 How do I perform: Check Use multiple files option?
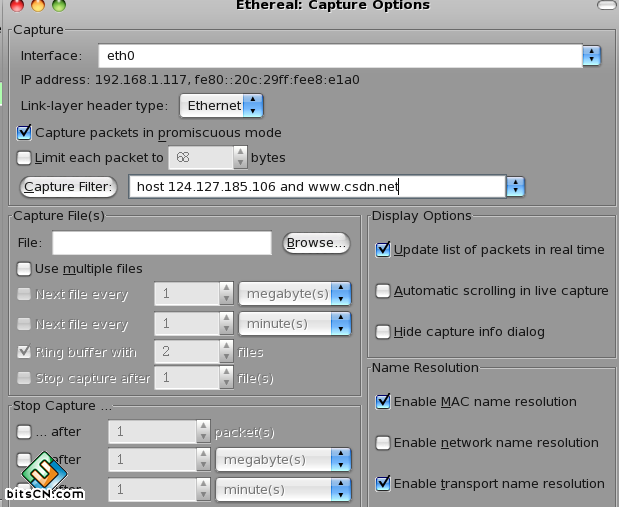[x=25, y=268]
